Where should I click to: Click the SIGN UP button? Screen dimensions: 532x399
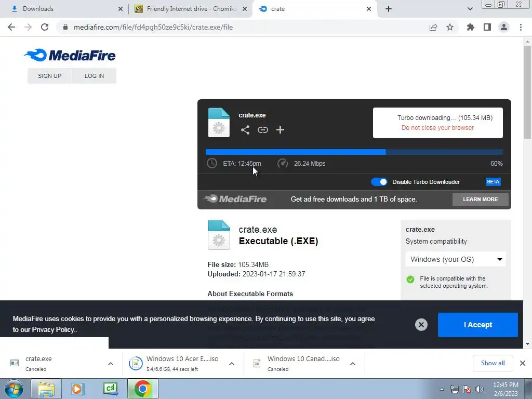pyautogui.click(x=49, y=76)
